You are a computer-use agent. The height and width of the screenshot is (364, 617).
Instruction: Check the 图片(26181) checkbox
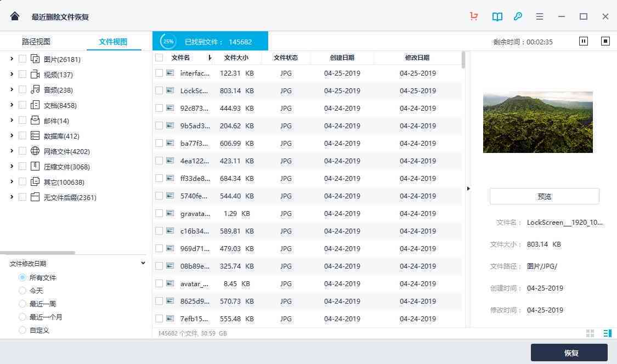pyautogui.click(x=22, y=59)
